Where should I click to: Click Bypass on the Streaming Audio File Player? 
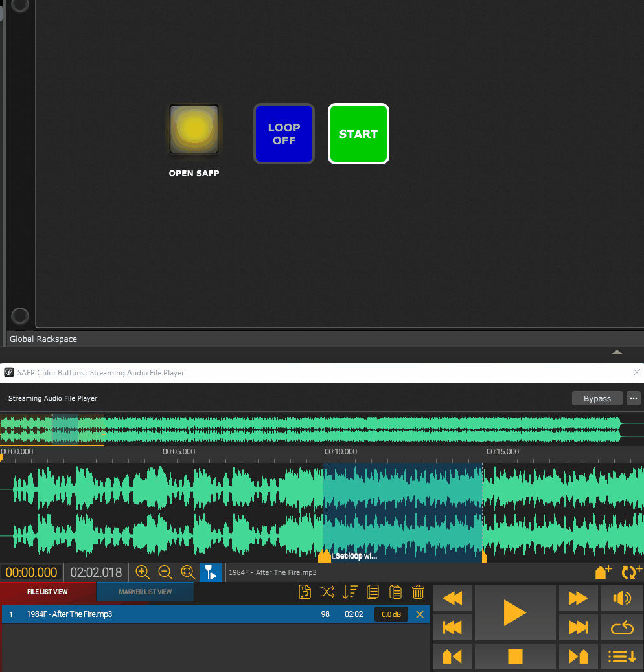pyautogui.click(x=597, y=398)
